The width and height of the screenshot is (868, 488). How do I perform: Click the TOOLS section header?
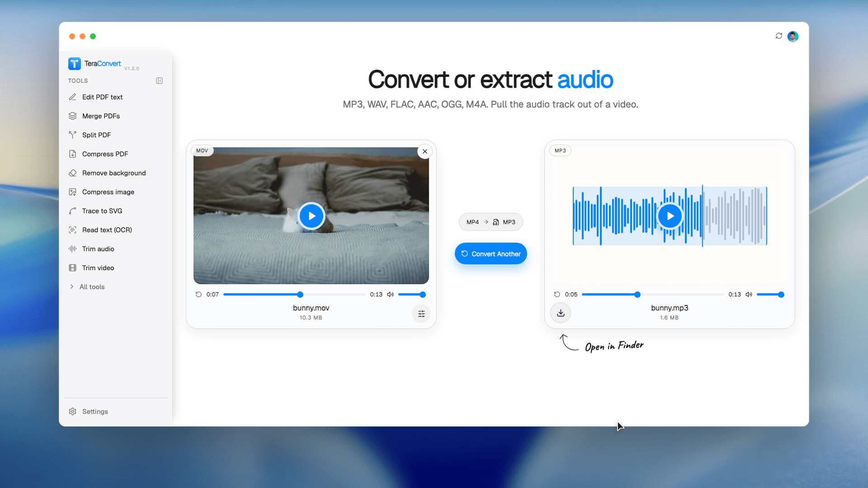[78, 81]
